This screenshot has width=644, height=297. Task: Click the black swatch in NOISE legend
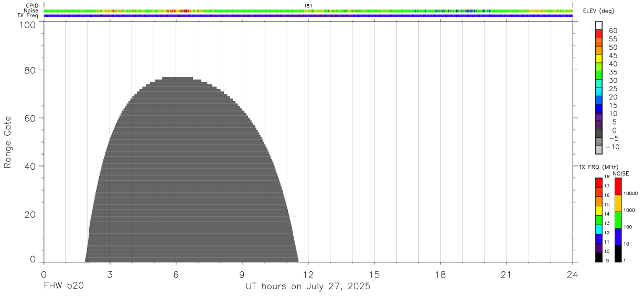[x=618, y=254]
